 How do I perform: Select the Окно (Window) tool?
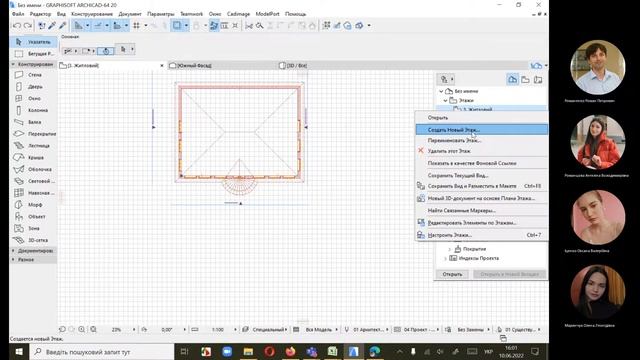(x=33, y=99)
